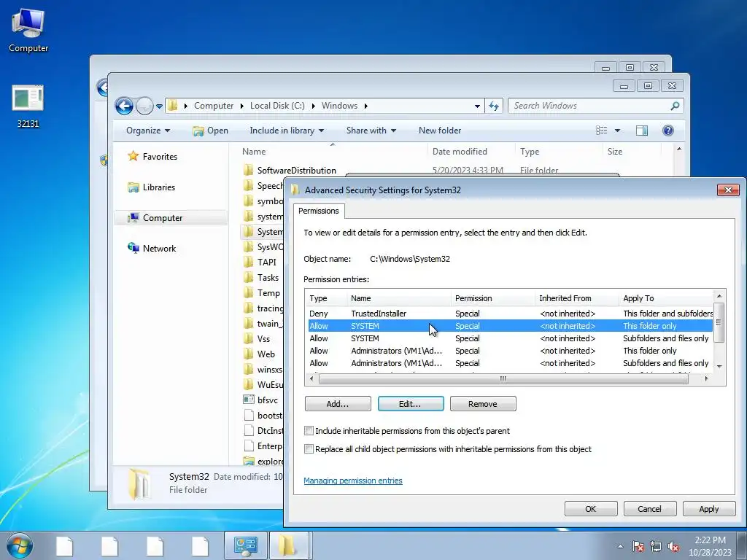Expand the address bar history dropdown
Screen dimensions: 747x560
pyautogui.click(x=477, y=106)
